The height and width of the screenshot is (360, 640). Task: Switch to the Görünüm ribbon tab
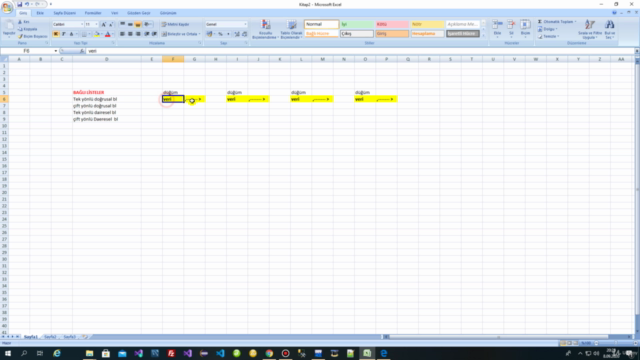(168, 13)
